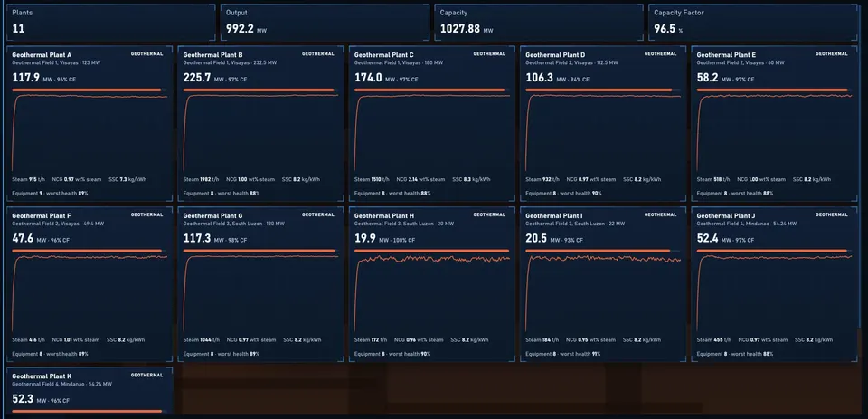Click the Capacity Factor tile showing 96.5%
The image size is (868, 419).
pyautogui.click(x=753, y=22)
